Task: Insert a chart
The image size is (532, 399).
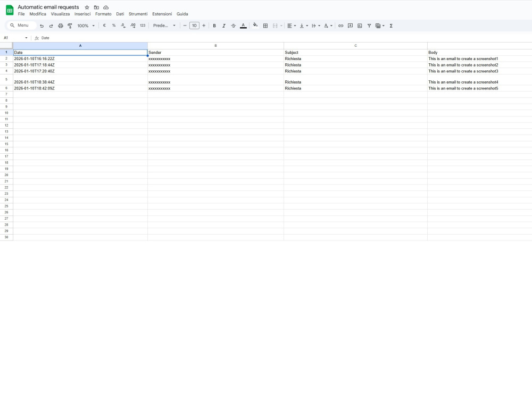Action: coord(360,26)
